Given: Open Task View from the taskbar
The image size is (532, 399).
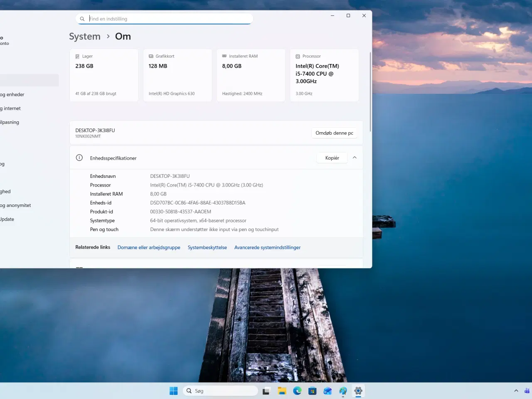Looking at the screenshot, I should pos(266,391).
